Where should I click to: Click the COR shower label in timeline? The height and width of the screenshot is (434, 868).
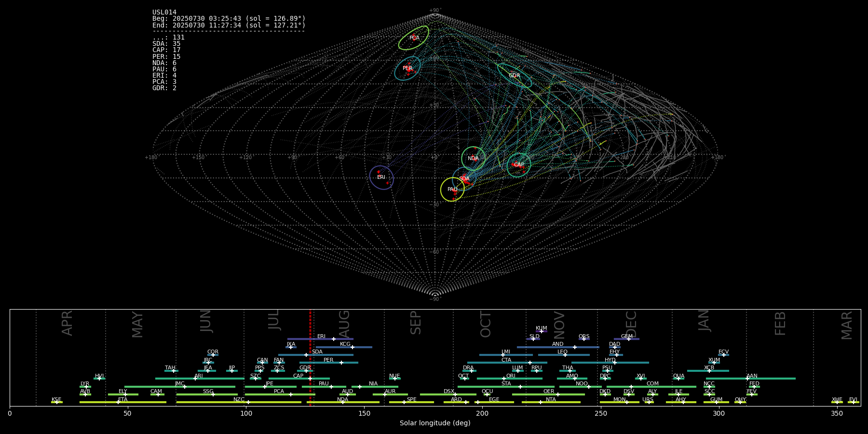(213, 352)
